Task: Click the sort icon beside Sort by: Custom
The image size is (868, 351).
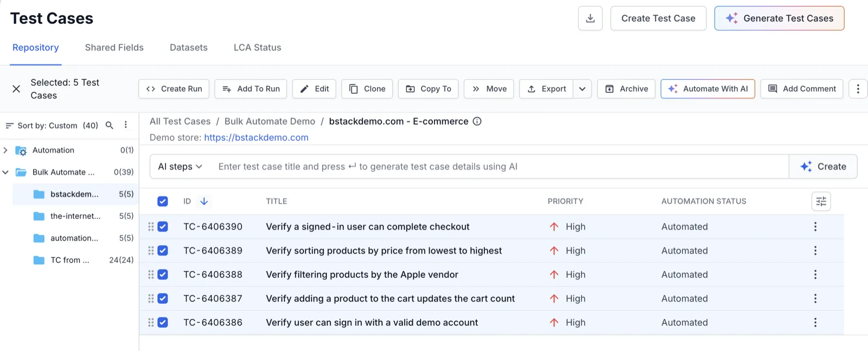Action: tap(9, 125)
